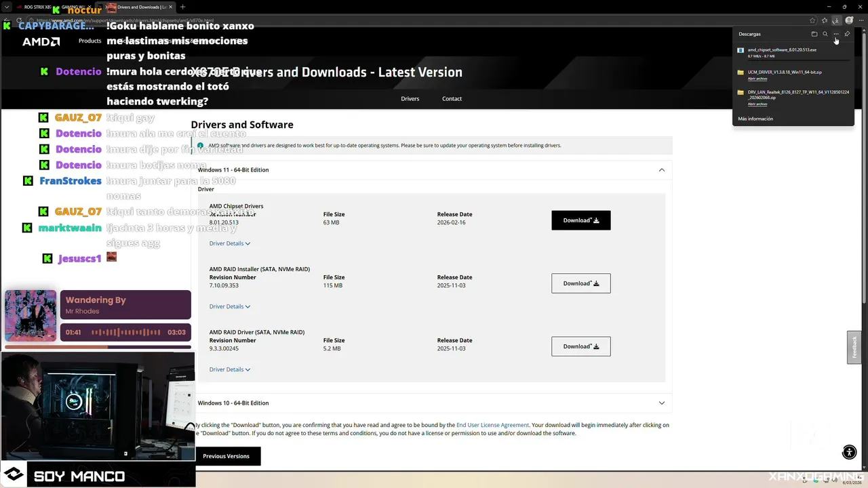Click the 63 MB file size value
Viewport: 868px width, 488px height.
tap(332, 222)
